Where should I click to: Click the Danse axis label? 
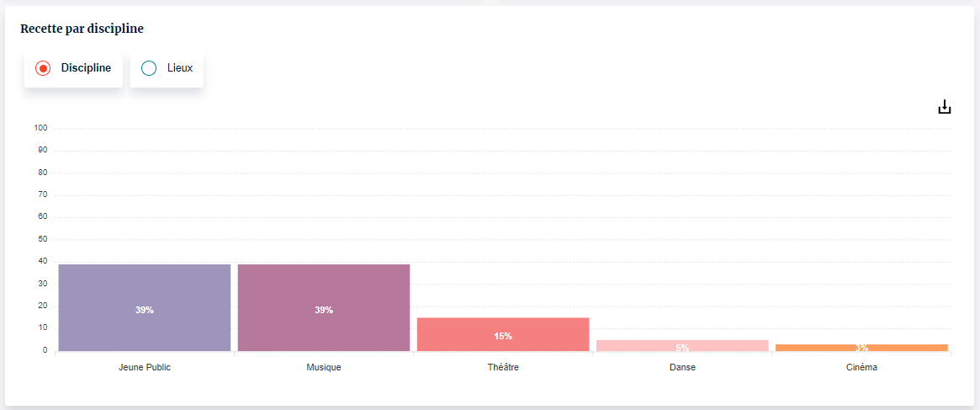(x=682, y=368)
